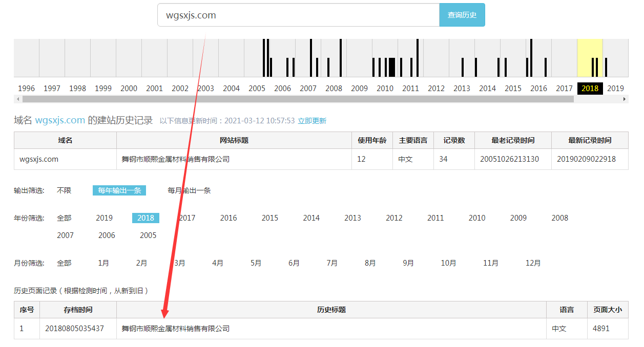This screenshot has width=644, height=347.
Task: Select 2018 on the year timeline bar
Action: click(x=589, y=88)
